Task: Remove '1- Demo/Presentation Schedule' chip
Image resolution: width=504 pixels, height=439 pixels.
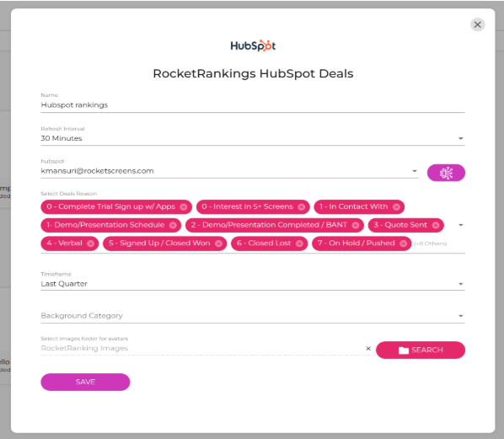Action: pyautogui.click(x=173, y=225)
